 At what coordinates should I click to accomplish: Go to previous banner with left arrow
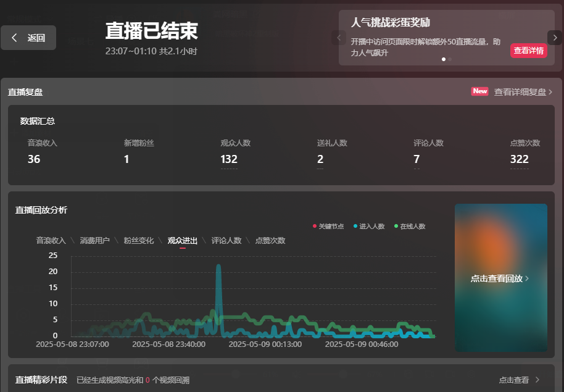pyautogui.click(x=339, y=38)
